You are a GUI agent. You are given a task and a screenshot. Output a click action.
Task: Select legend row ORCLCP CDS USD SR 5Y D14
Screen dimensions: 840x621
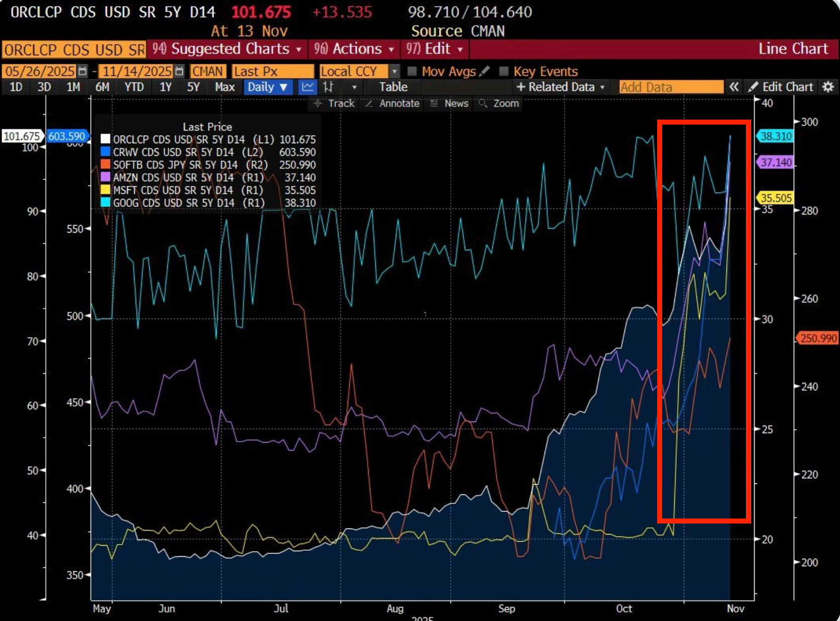(208, 139)
